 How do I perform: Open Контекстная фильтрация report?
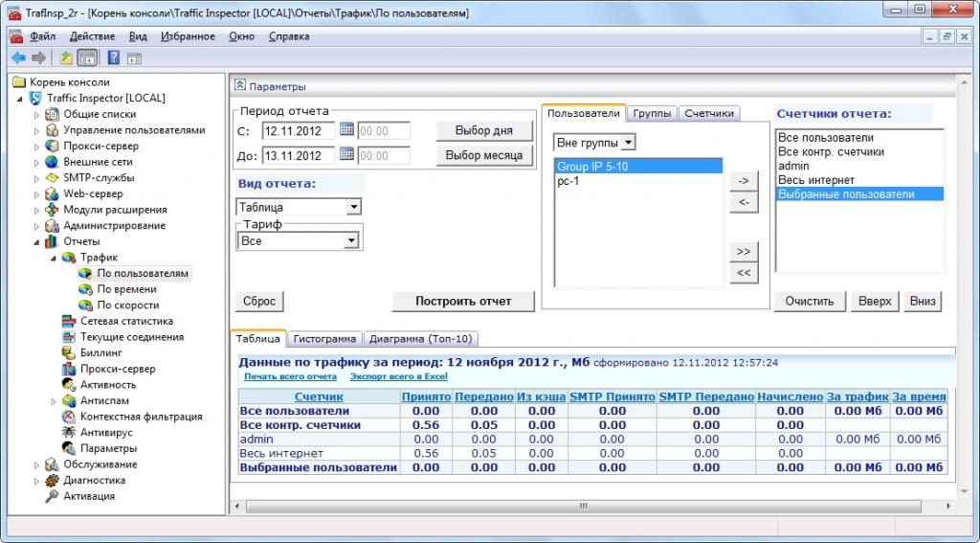click(x=141, y=418)
